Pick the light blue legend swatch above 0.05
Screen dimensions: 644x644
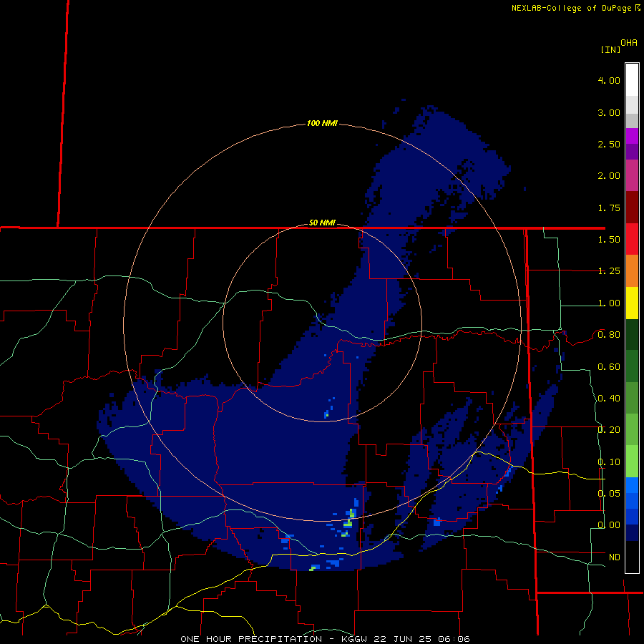tap(632, 485)
